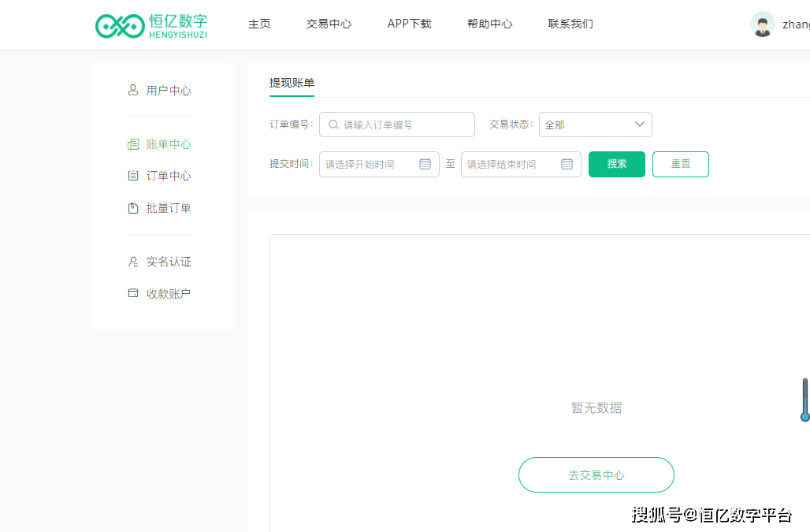This screenshot has height=532, width=810.
Task: Go to APP下载 menu item
Action: [x=409, y=24]
